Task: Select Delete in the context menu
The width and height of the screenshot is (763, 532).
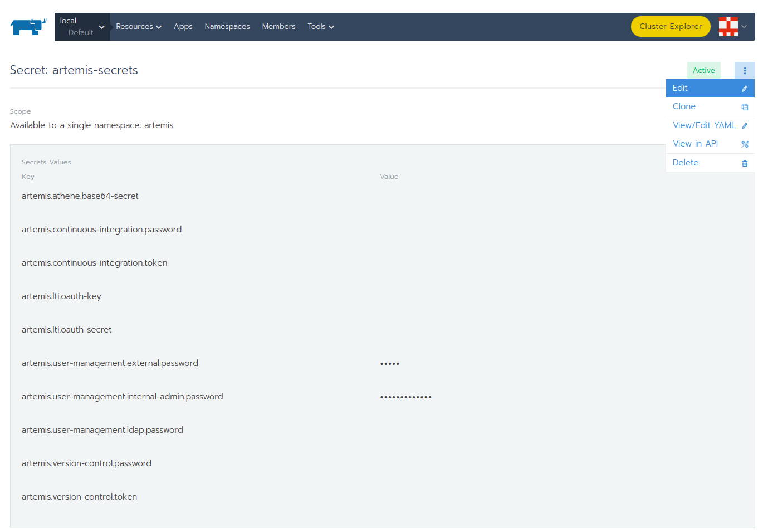Action: (685, 163)
